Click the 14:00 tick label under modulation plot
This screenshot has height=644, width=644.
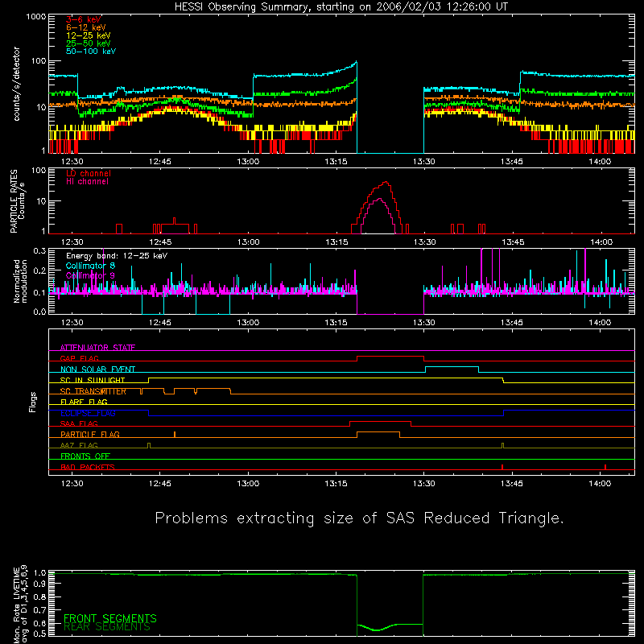[x=600, y=323]
